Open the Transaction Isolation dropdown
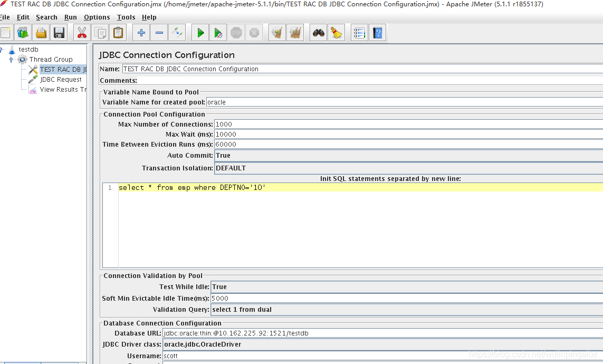The image size is (603, 364). pyautogui.click(x=408, y=168)
